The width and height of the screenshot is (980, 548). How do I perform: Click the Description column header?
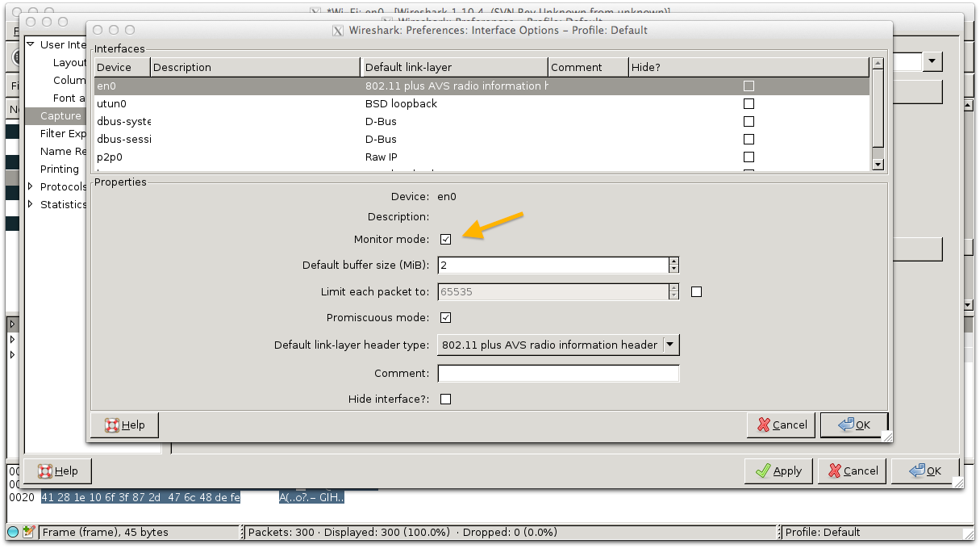[255, 67]
